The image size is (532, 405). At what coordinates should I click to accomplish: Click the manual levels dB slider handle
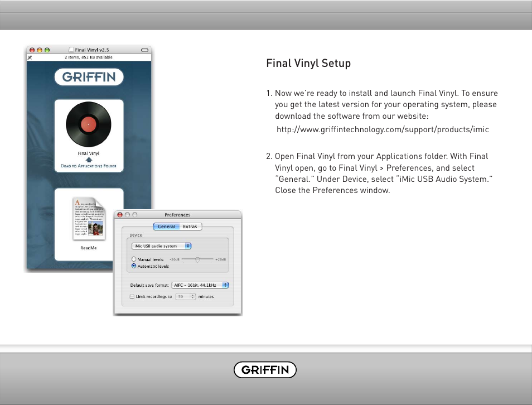[197, 260]
